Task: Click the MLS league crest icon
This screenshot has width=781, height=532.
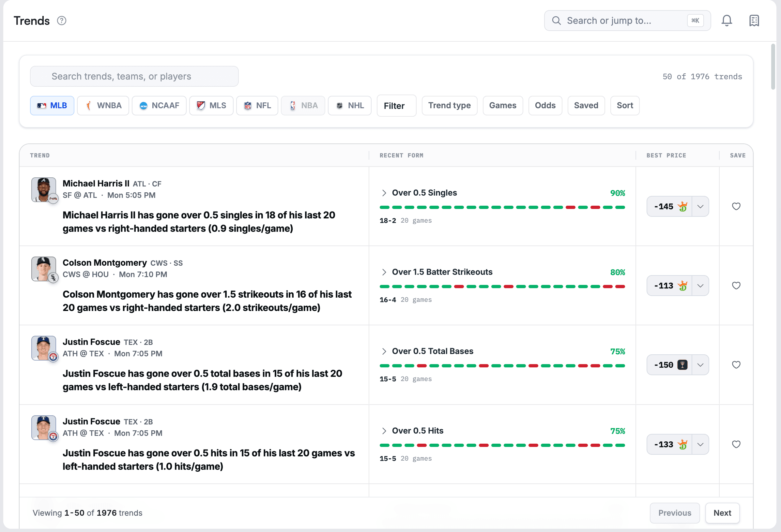Action: coord(201,106)
